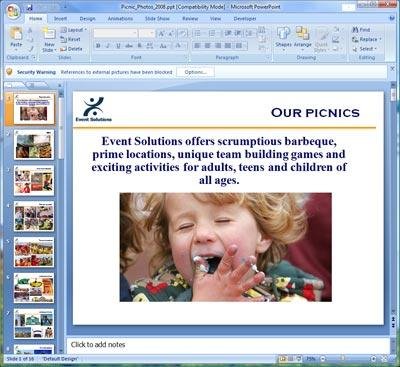Open the Slide Show ribbon tab
The image size is (400, 367).
coord(157,19)
